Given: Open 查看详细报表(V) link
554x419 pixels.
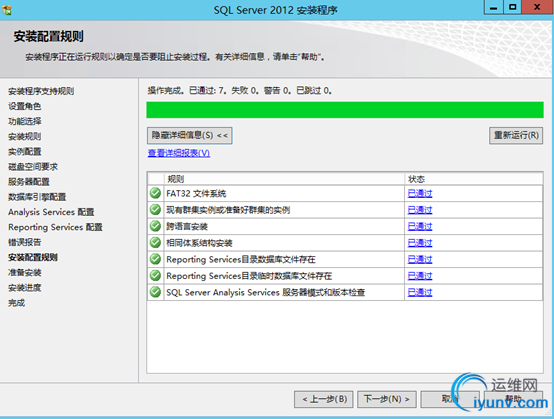Looking at the screenshot, I should (x=179, y=153).
